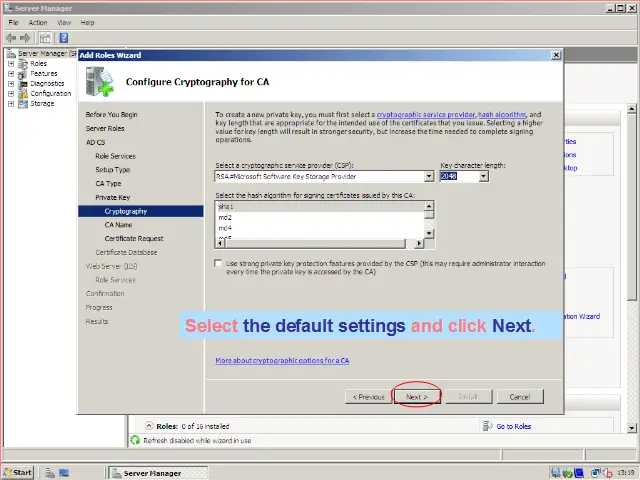Click the Windows Start button

tap(18, 473)
